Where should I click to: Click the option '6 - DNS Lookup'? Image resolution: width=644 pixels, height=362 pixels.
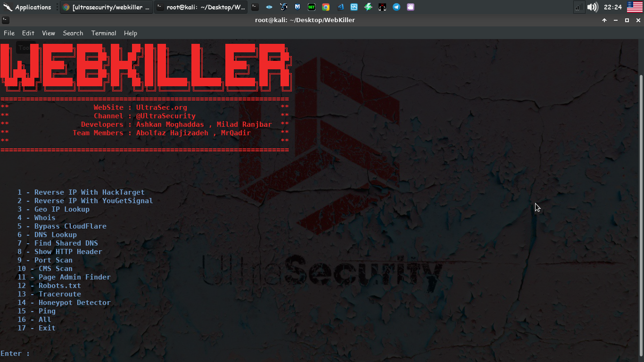coord(47,235)
